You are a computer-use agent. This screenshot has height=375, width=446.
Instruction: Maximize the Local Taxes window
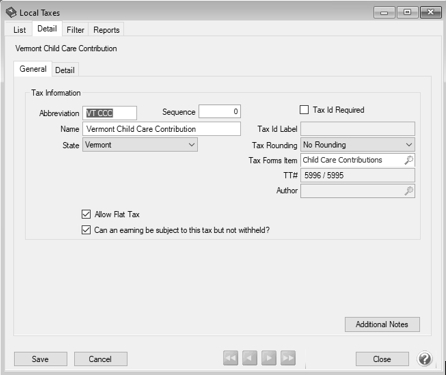click(407, 13)
